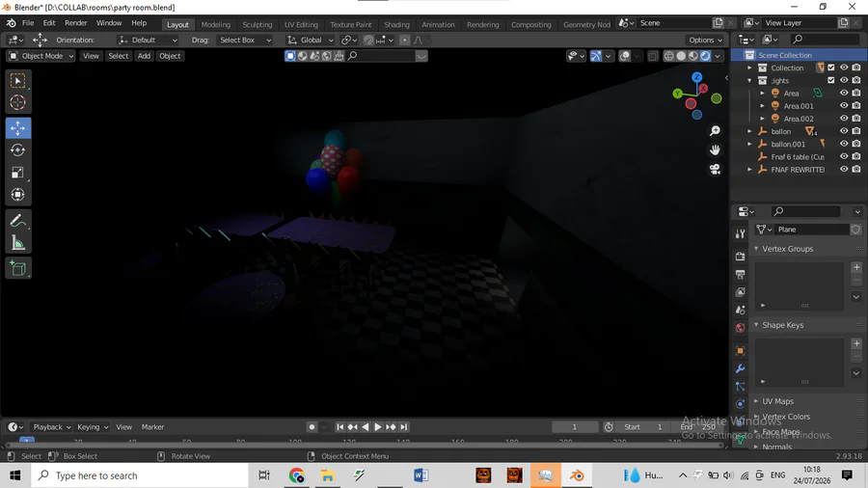Uncheck the lights collection checkbox

pos(831,80)
